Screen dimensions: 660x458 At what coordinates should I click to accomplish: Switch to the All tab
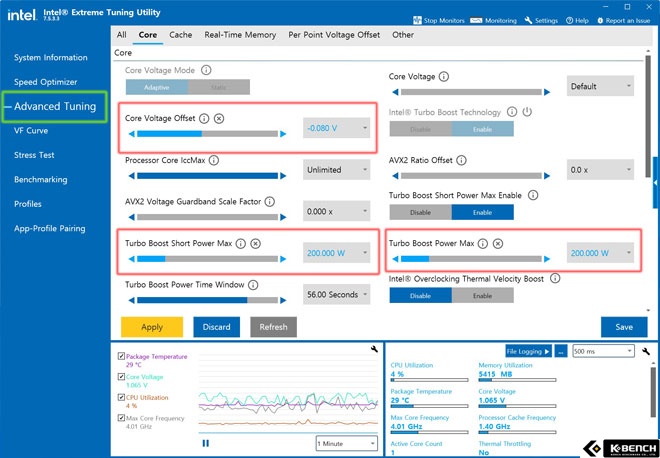pos(122,35)
